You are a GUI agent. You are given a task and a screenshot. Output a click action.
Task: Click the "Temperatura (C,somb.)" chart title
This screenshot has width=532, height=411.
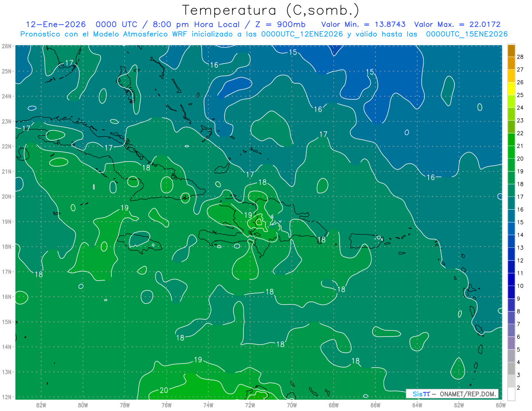point(270,10)
